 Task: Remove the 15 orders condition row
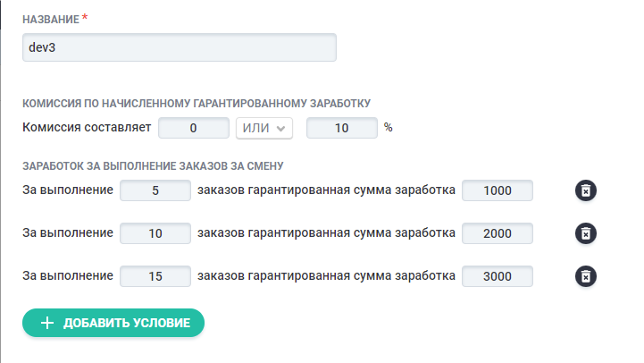(585, 276)
